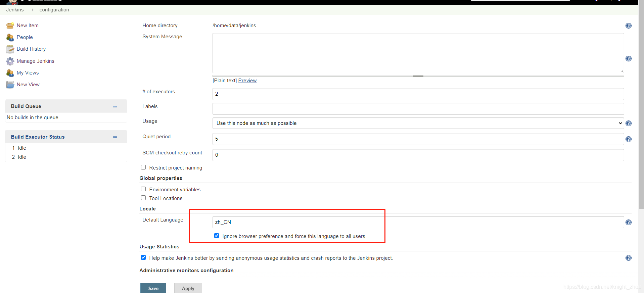Open Build History page
This screenshot has width=644, height=293.
pos(31,49)
